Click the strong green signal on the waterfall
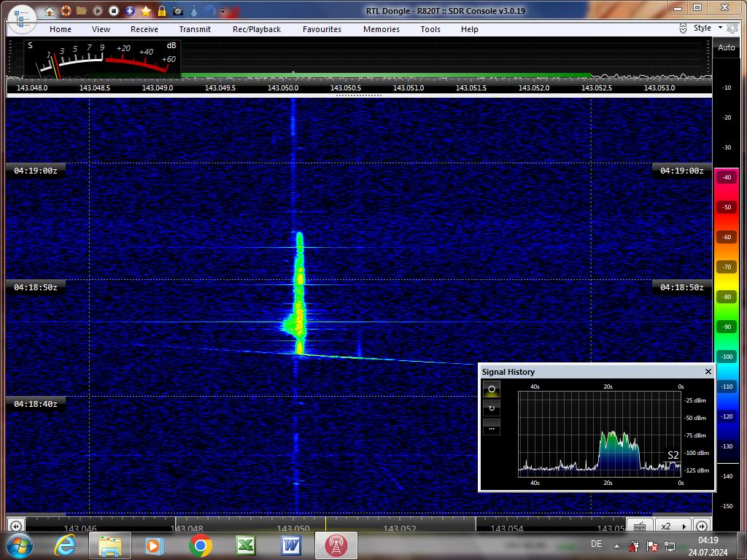 coord(299,295)
